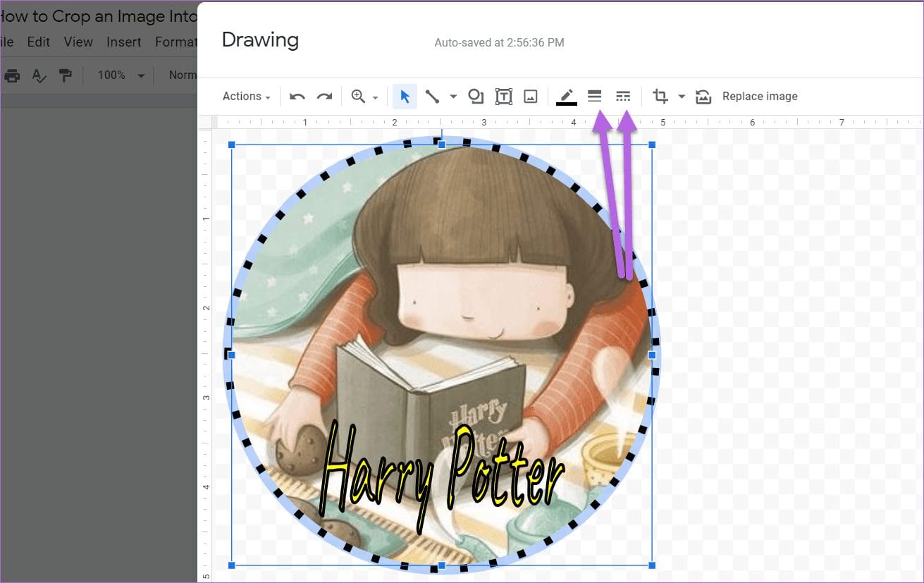924x583 pixels.
Task: Click the undo arrow
Action: (297, 96)
